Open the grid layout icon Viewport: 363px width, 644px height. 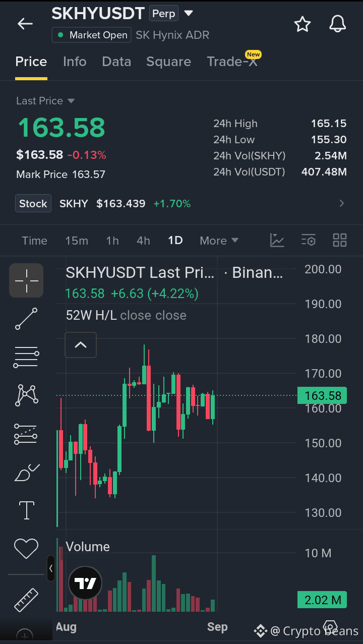tap(340, 240)
